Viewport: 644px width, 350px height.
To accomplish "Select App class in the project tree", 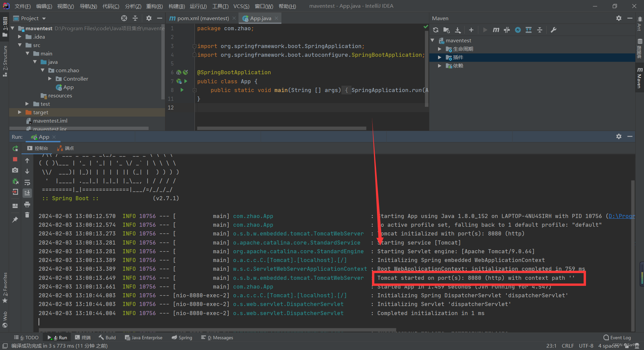I will click(x=65, y=87).
